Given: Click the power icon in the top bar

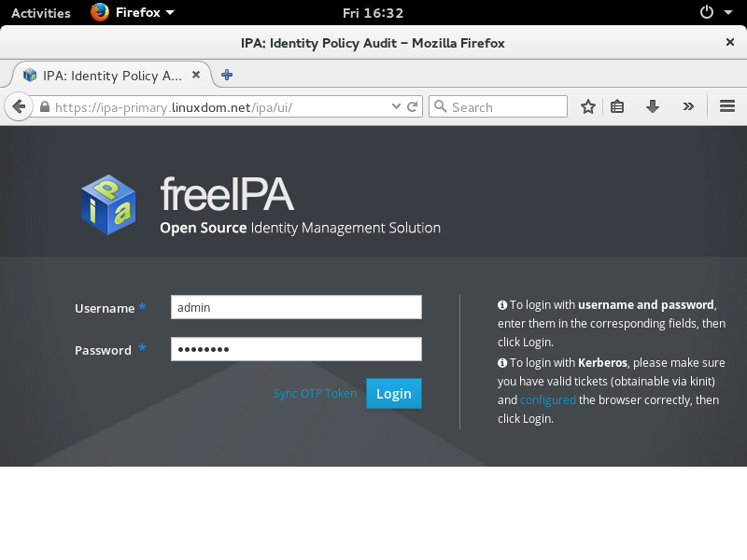Looking at the screenshot, I should [707, 12].
